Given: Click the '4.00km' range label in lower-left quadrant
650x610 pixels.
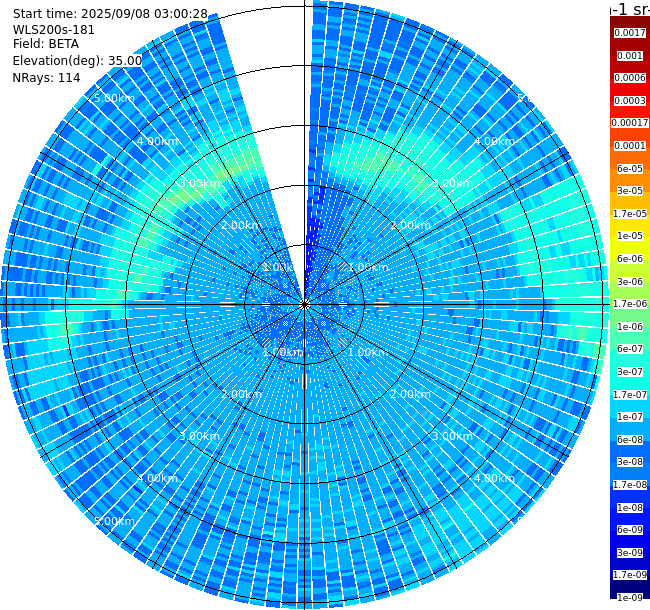Looking at the screenshot, I should [157, 479].
